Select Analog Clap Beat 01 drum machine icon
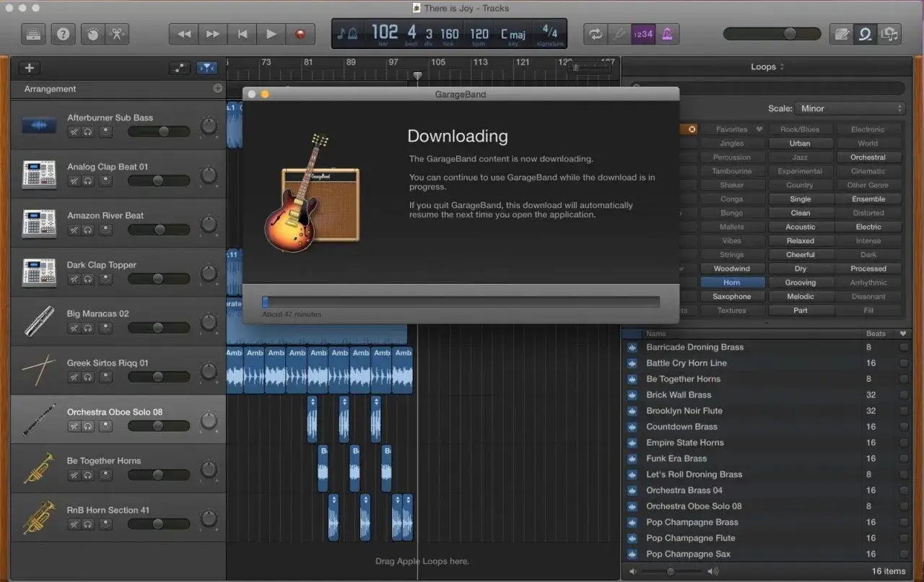The height and width of the screenshot is (582, 924). point(40,174)
